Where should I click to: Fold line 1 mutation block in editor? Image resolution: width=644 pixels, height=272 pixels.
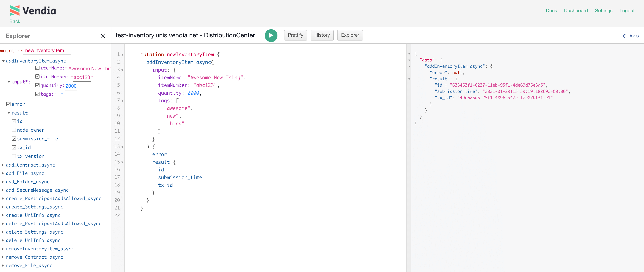click(122, 55)
